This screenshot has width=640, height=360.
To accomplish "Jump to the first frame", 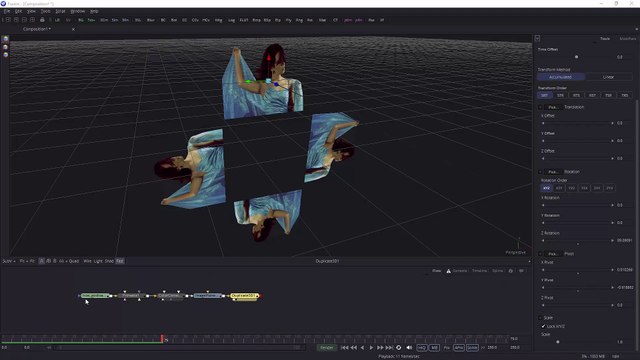I will (x=344, y=348).
